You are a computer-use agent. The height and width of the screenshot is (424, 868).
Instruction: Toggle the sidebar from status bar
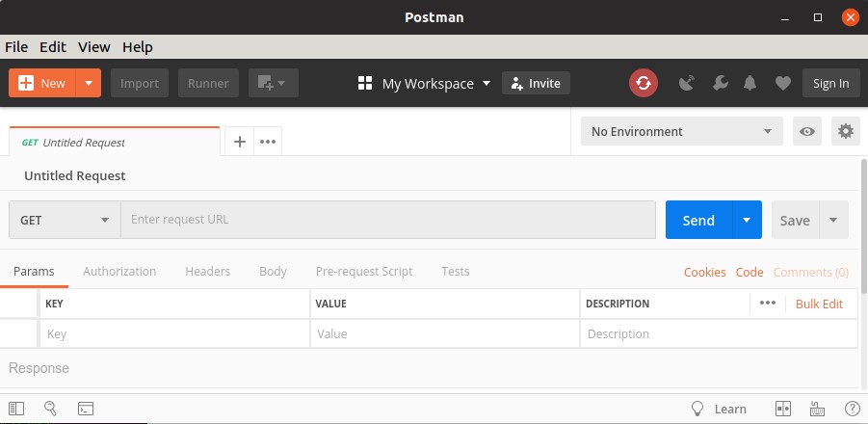tap(16, 409)
